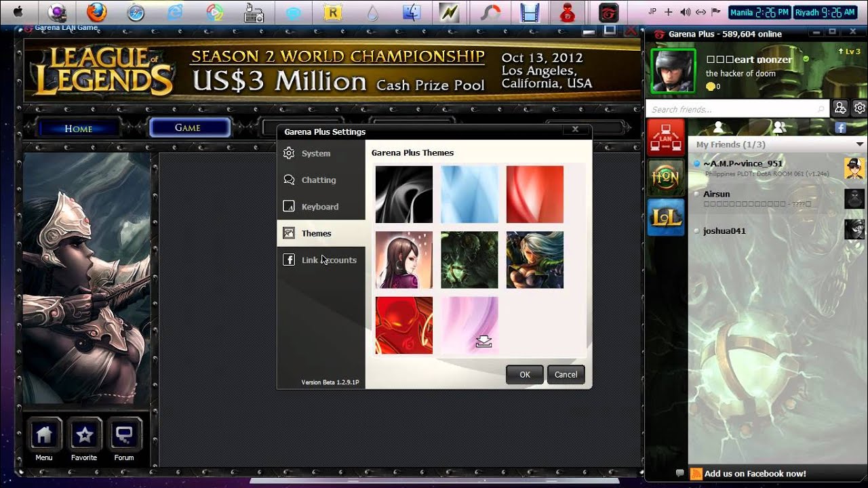Choose the brown-haired girl theme
Viewport: 868px width, 488px height.
pyautogui.click(x=404, y=260)
